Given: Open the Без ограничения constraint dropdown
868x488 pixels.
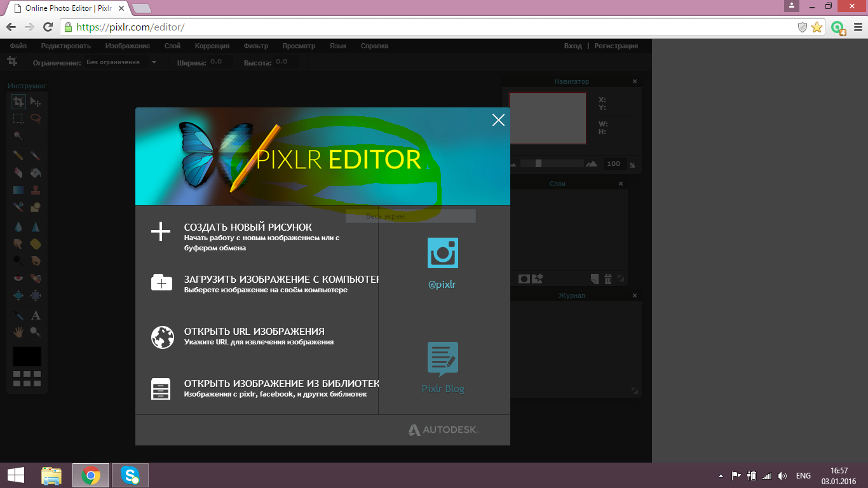Looking at the screenshot, I should pos(122,62).
